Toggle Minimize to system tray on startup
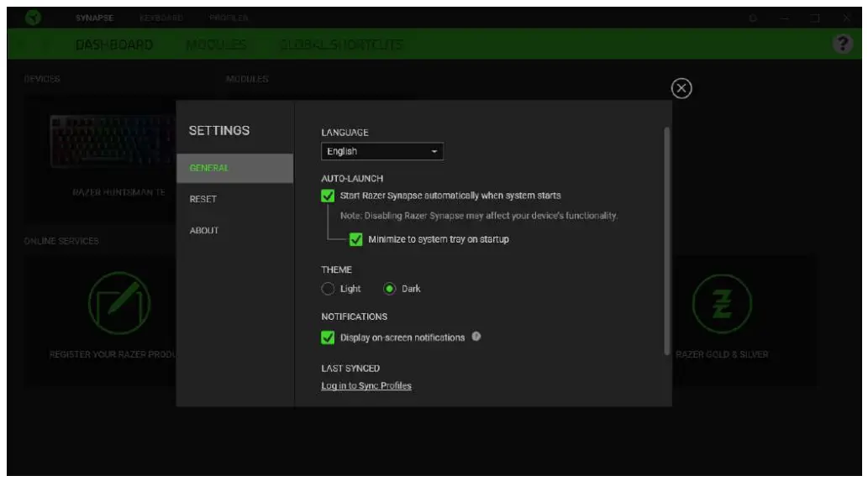The image size is (868, 481). pyautogui.click(x=356, y=239)
